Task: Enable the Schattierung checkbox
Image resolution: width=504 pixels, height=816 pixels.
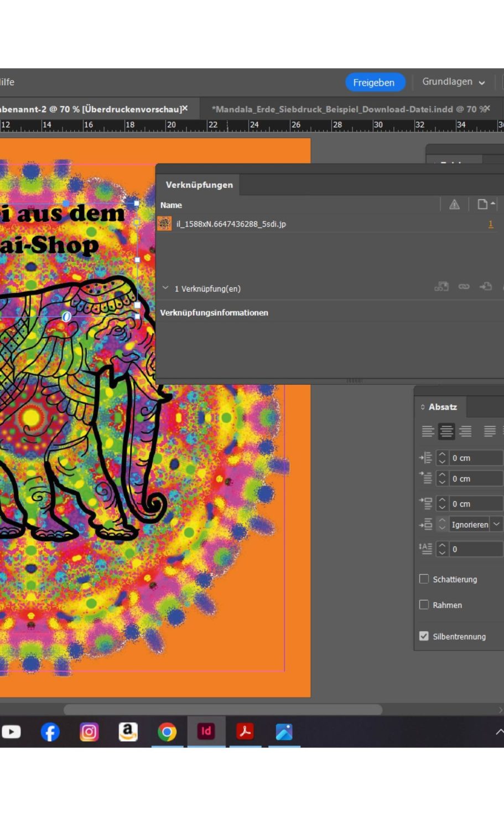Action: point(424,579)
